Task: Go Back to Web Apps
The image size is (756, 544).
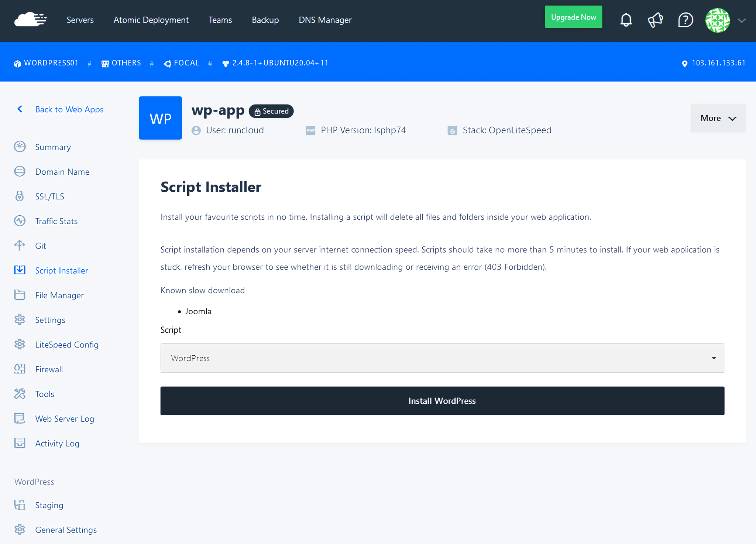Action: (69, 109)
